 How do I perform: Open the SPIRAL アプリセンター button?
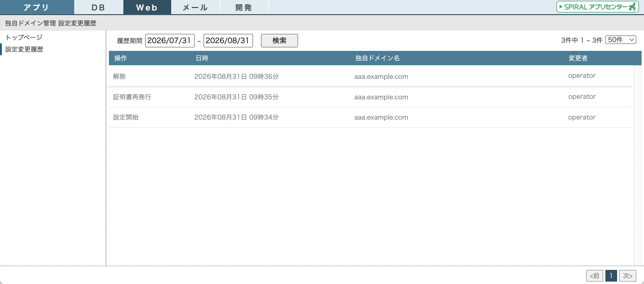pyautogui.click(x=597, y=7)
